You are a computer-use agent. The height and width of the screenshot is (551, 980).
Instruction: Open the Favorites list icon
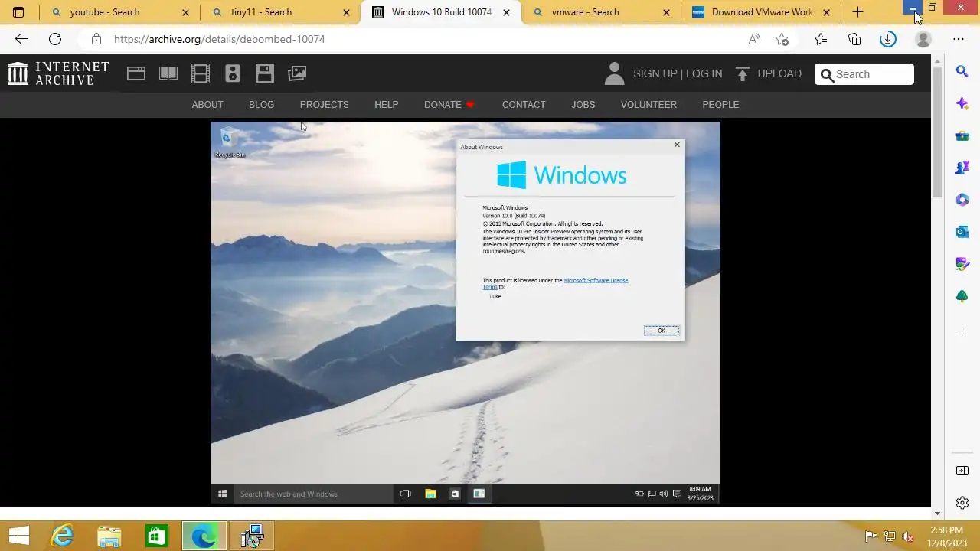tap(821, 39)
